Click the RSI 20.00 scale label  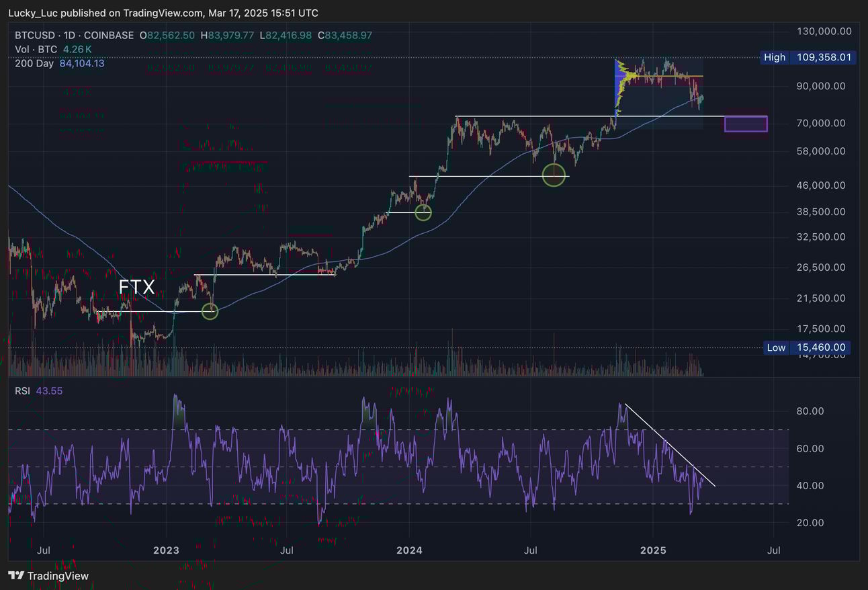click(x=811, y=522)
